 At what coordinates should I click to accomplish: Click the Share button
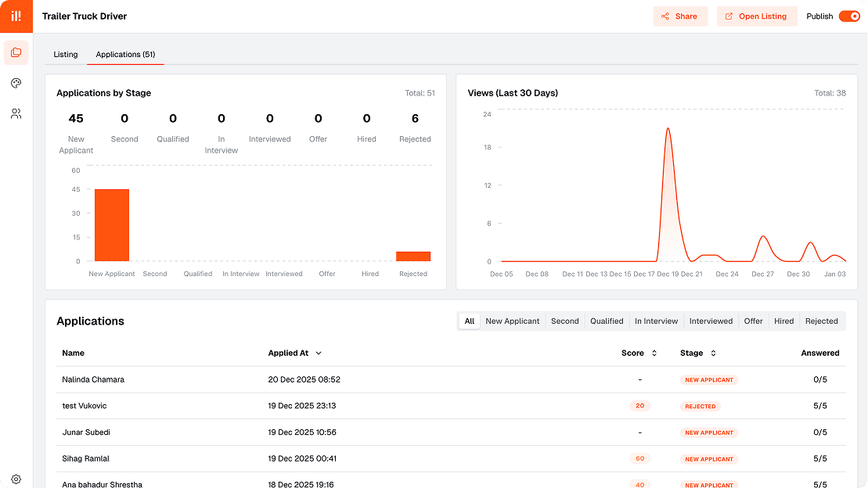680,16
